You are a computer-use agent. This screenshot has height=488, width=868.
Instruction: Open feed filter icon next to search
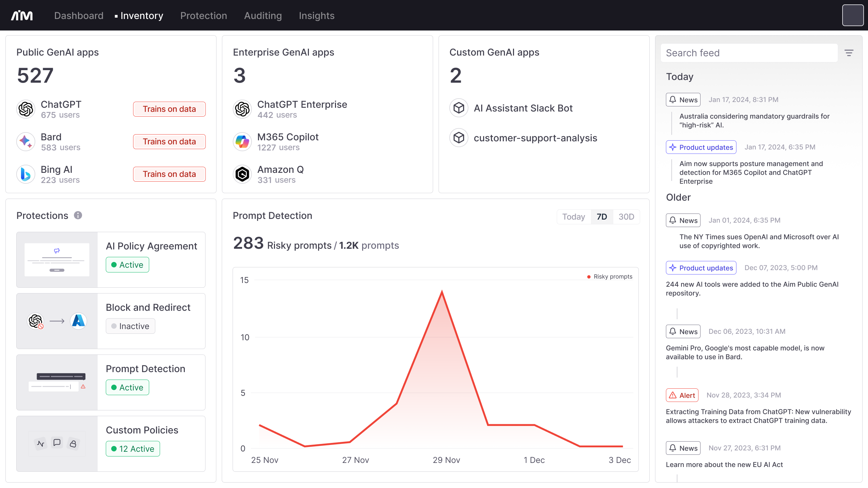click(x=849, y=53)
